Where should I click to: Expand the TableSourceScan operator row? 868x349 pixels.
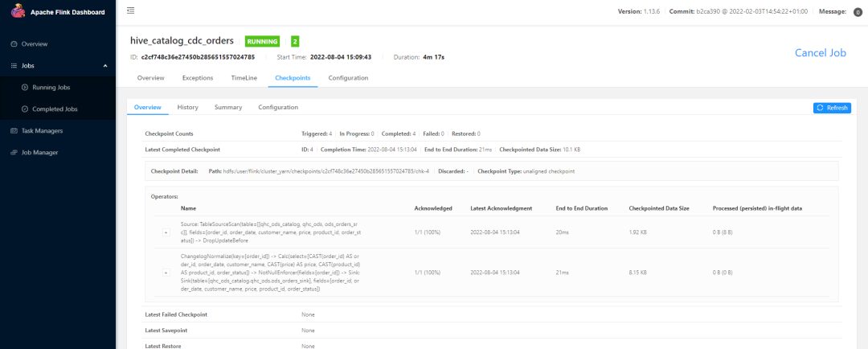click(166, 232)
